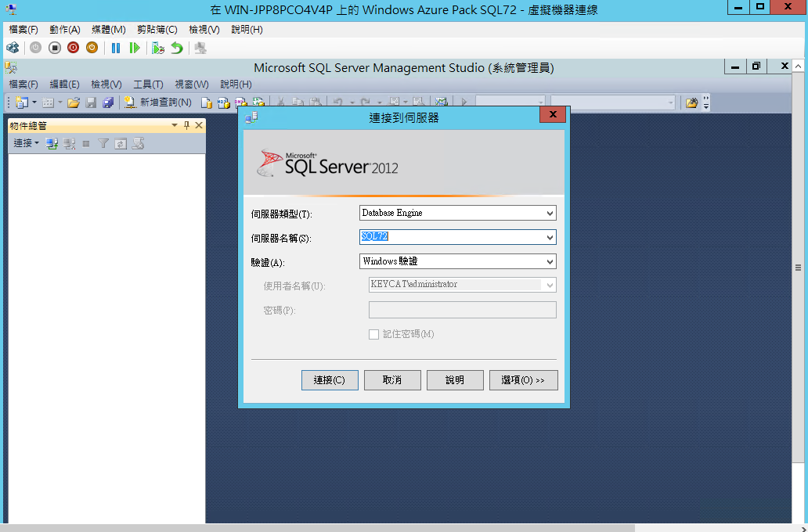
Task: Close the 物件總管 panel
Action: pyautogui.click(x=199, y=125)
